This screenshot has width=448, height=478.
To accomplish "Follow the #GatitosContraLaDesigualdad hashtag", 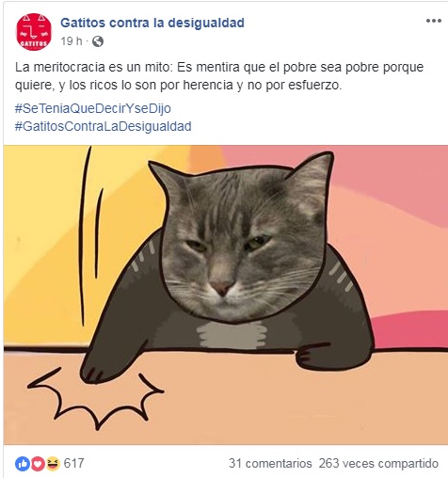I will tap(104, 126).
